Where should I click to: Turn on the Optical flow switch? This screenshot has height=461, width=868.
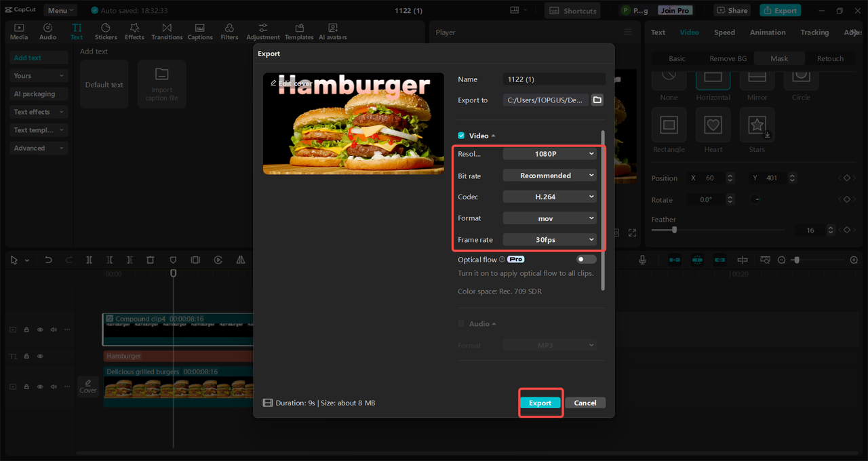pyautogui.click(x=587, y=259)
